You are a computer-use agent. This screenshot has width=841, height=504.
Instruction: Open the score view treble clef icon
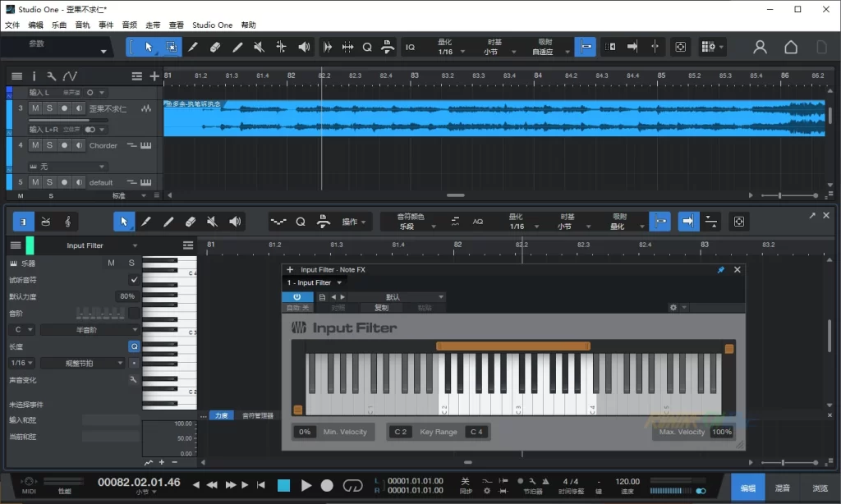[x=67, y=222]
